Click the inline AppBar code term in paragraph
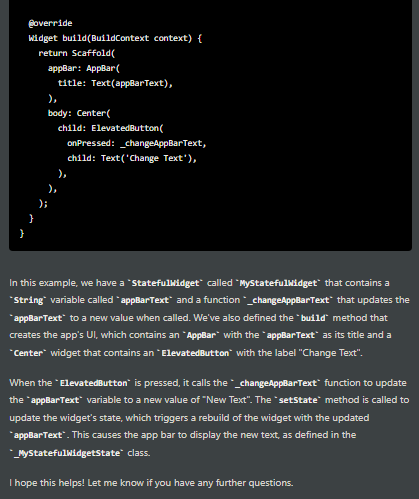Screen dimensions: 419x499 [x=201, y=335]
